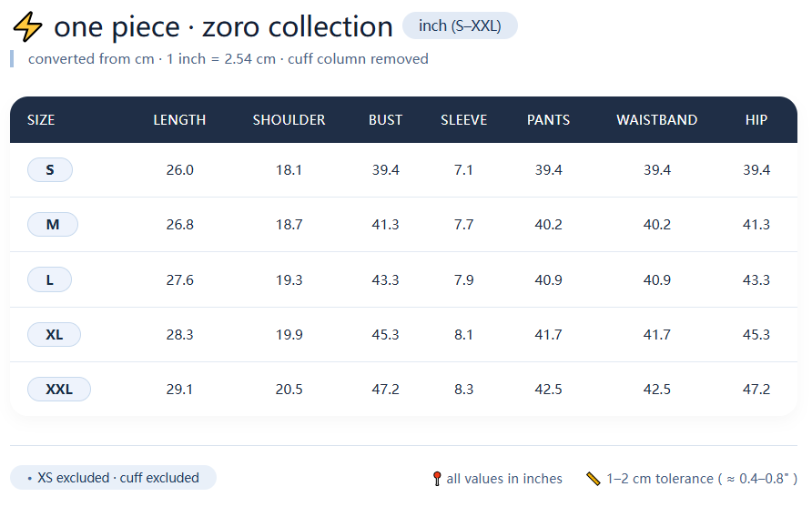Select the M size pill
The image size is (812, 507).
(x=53, y=225)
